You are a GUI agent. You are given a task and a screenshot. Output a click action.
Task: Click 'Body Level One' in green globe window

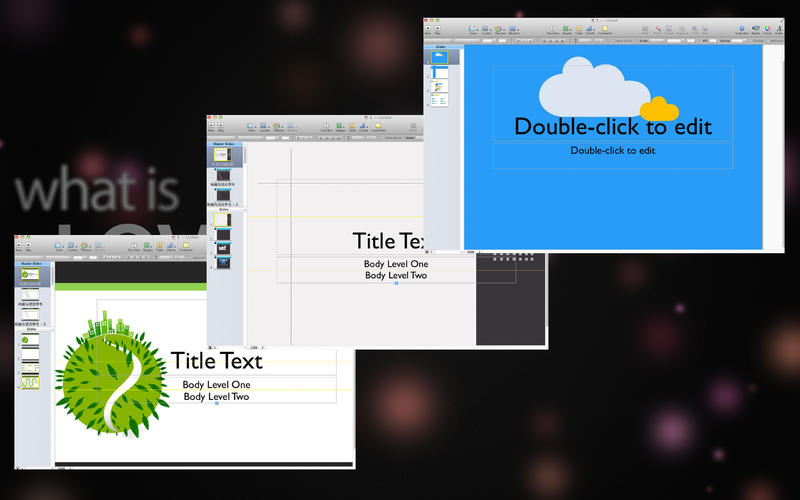tap(216, 384)
